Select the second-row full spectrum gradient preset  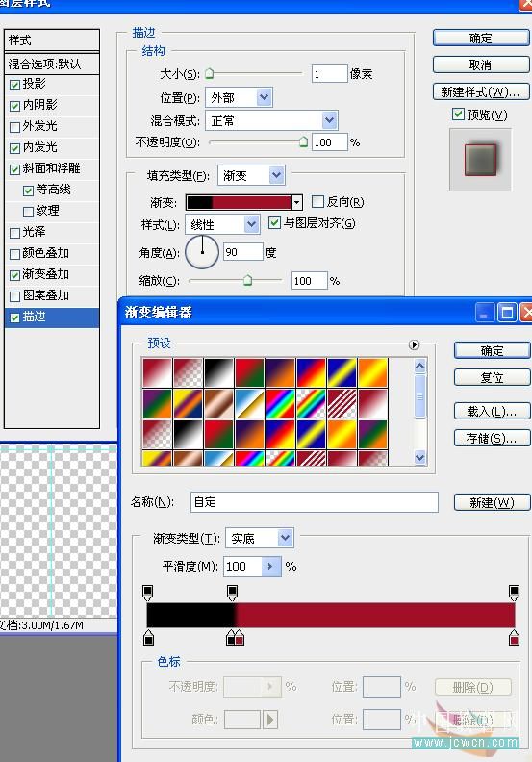pos(280,403)
